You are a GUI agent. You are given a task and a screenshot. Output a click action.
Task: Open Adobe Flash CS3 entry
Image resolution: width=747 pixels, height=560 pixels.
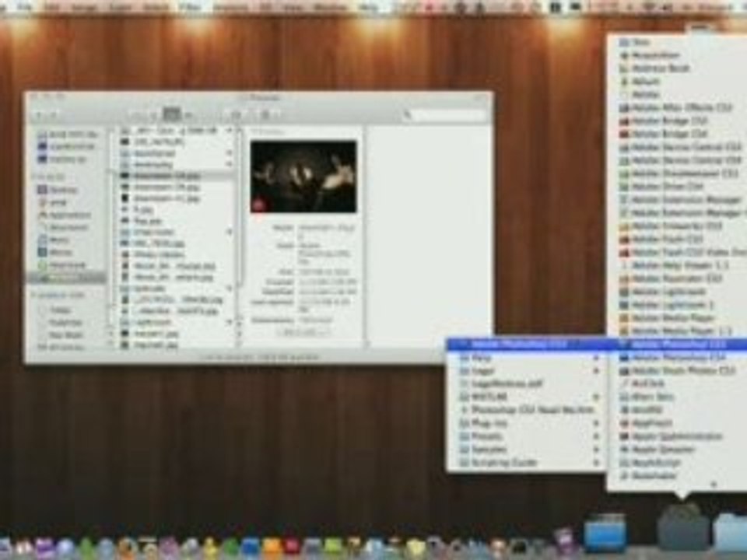662,239
